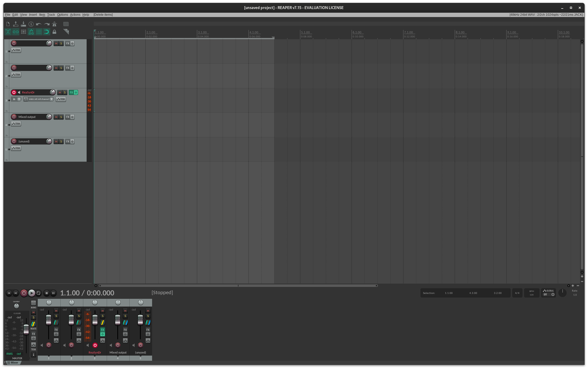Open the File menu

click(8, 15)
